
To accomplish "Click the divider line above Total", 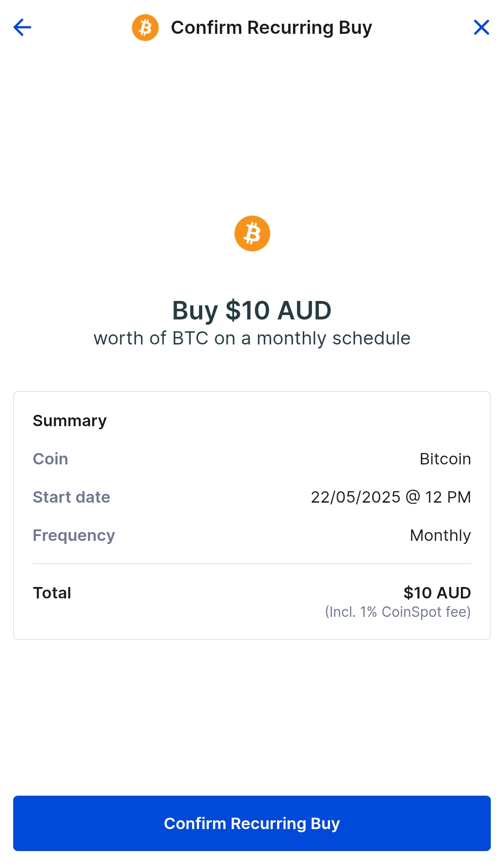I will [252, 564].
